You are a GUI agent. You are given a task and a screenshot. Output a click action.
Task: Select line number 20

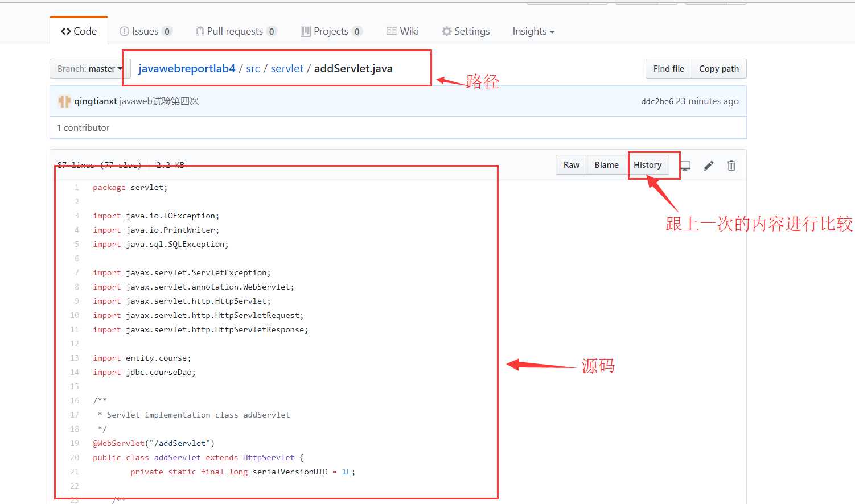(75, 457)
